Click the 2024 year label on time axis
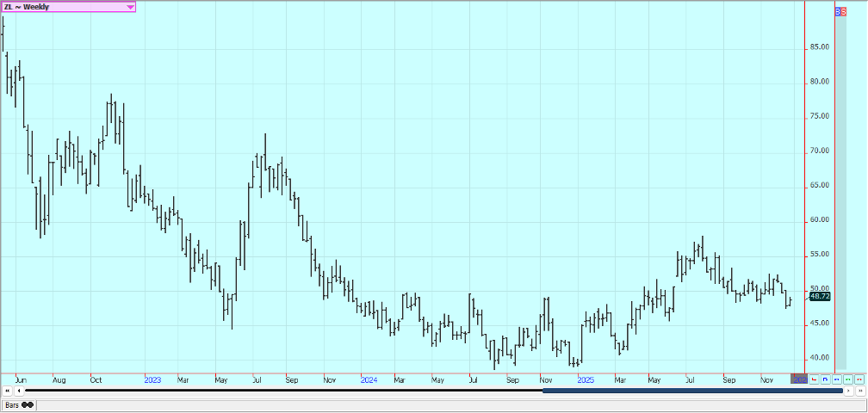Screen dimensions: 868x413 point(369,379)
